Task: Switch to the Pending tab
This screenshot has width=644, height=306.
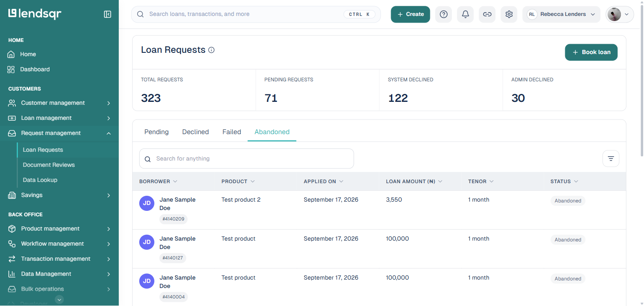Action: pos(156,132)
